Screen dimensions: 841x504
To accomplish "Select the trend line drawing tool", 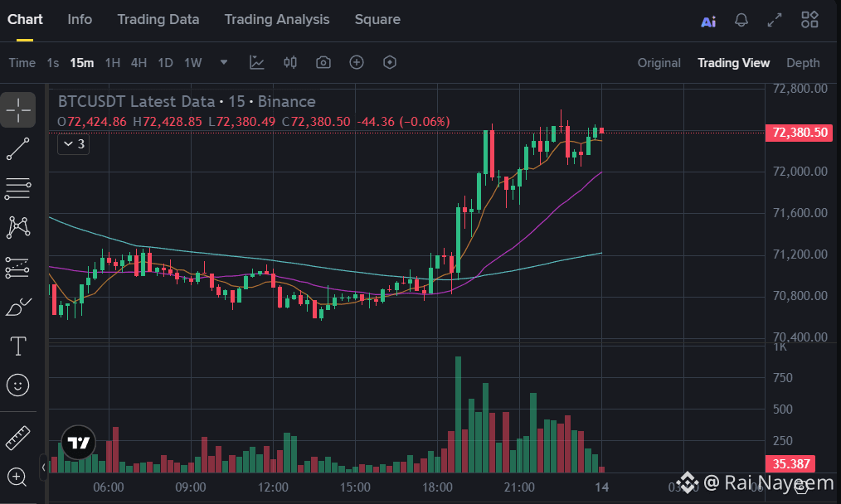I will [x=17, y=149].
